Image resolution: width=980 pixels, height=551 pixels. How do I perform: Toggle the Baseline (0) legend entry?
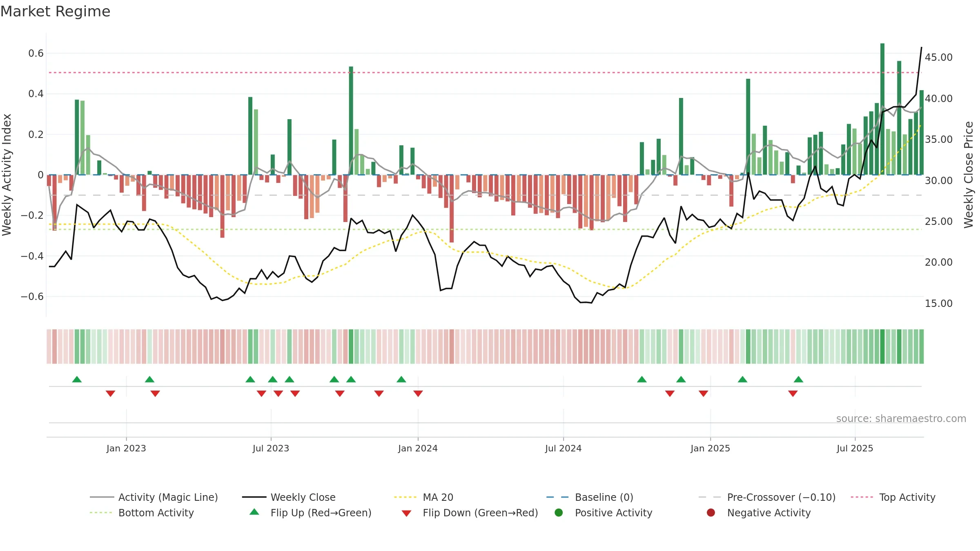(590, 497)
